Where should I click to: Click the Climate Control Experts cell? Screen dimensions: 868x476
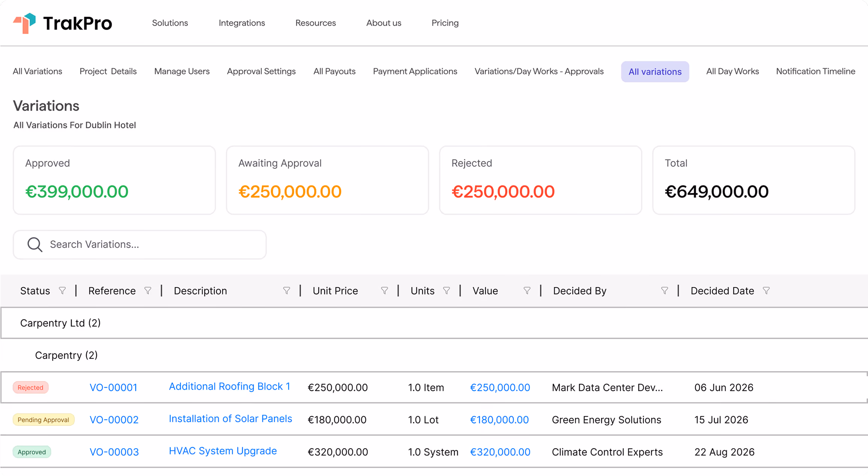(607, 452)
